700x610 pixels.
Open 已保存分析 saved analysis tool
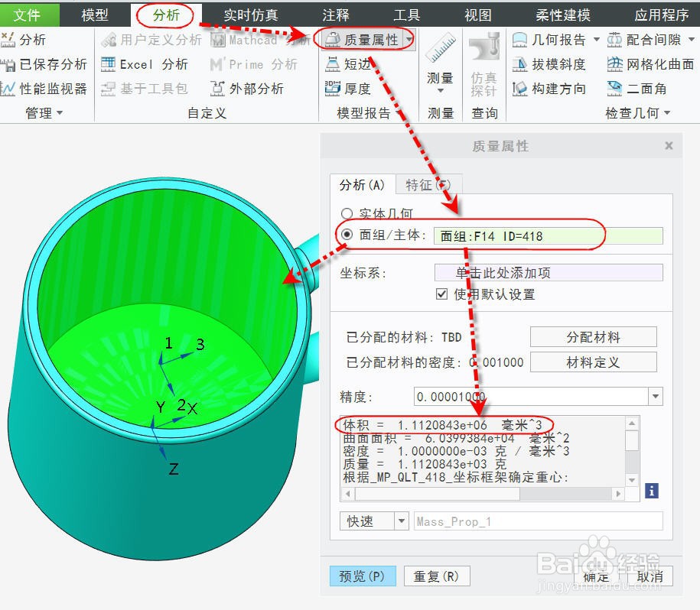[x=44, y=64]
